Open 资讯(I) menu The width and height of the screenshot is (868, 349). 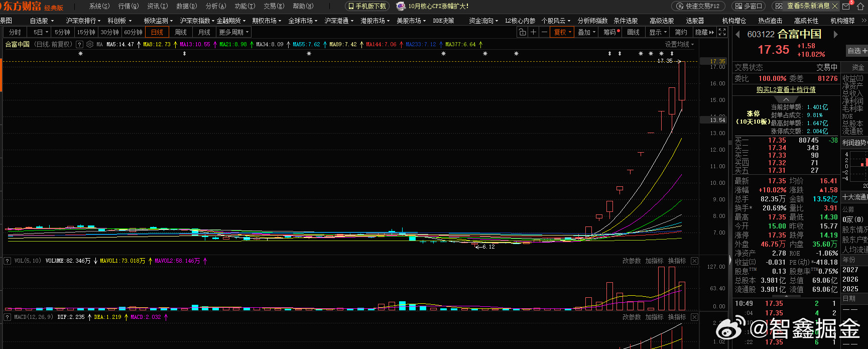(157, 6)
